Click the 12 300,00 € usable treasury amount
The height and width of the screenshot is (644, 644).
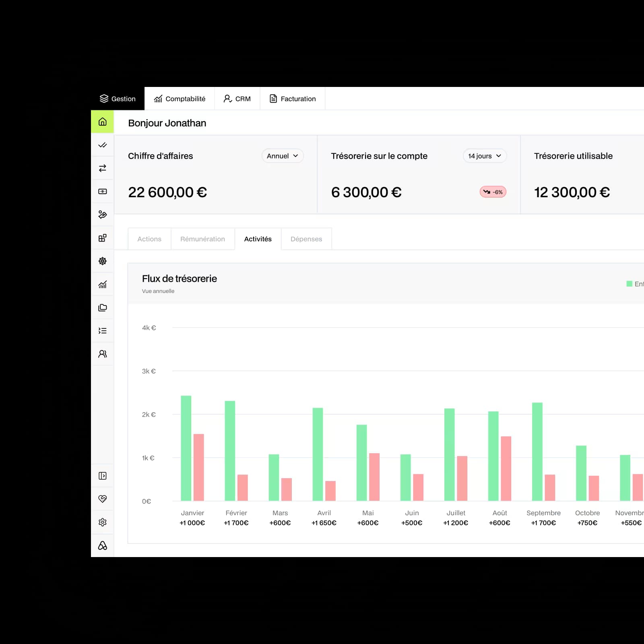[572, 192]
